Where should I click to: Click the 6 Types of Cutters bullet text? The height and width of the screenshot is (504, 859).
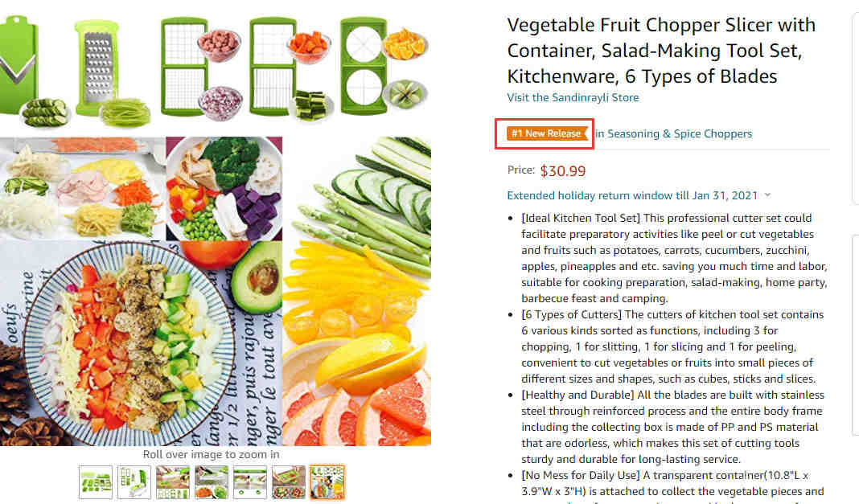pyautogui.click(x=672, y=347)
